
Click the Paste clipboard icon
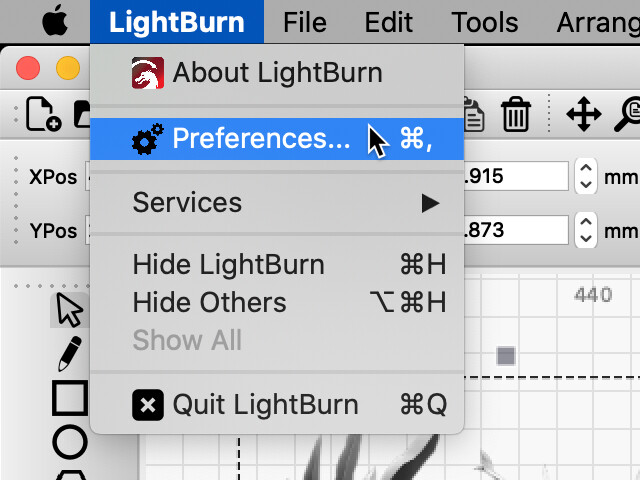click(474, 115)
